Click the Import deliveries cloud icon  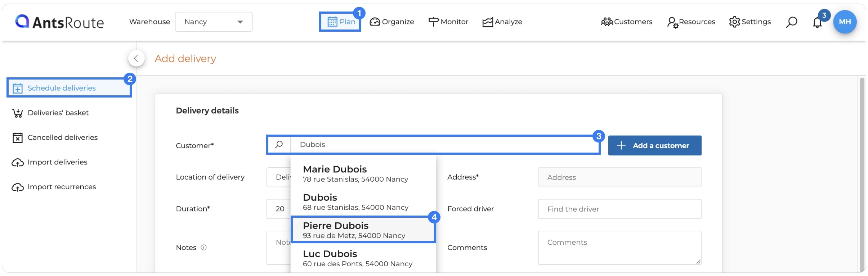tap(18, 163)
